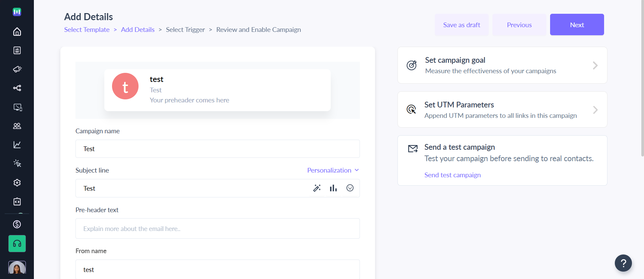Click 'Set UTM Parameters' heading
This screenshot has height=279, width=644.
[459, 105]
